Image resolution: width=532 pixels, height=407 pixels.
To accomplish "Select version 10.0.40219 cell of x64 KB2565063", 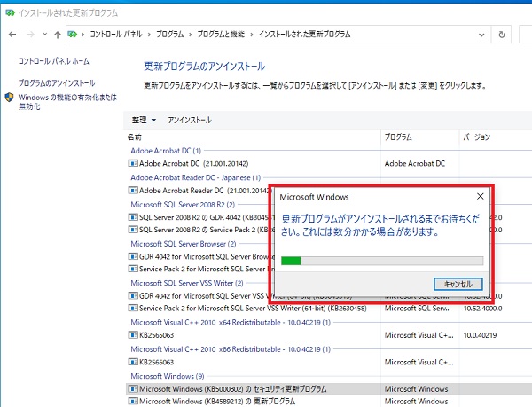I will [480, 335].
